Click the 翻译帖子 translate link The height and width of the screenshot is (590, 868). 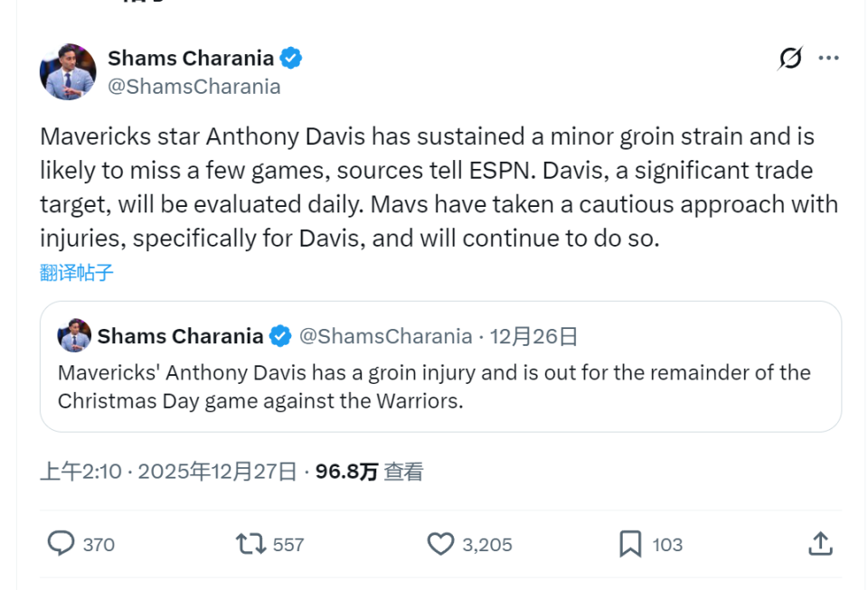(x=77, y=273)
